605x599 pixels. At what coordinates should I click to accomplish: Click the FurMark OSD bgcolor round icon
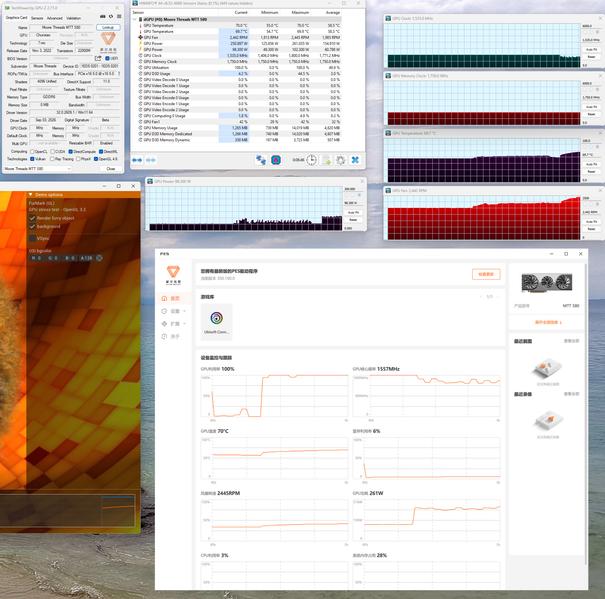pos(99,258)
